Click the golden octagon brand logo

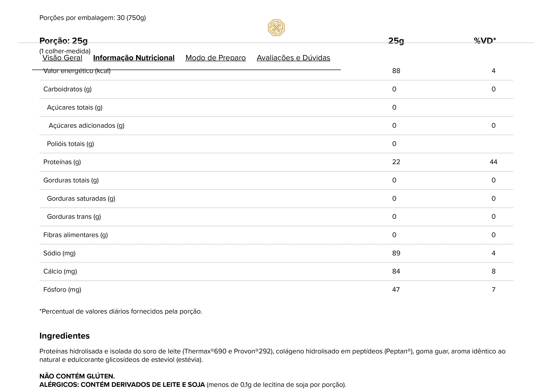pyautogui.click(x=276, y=28)
